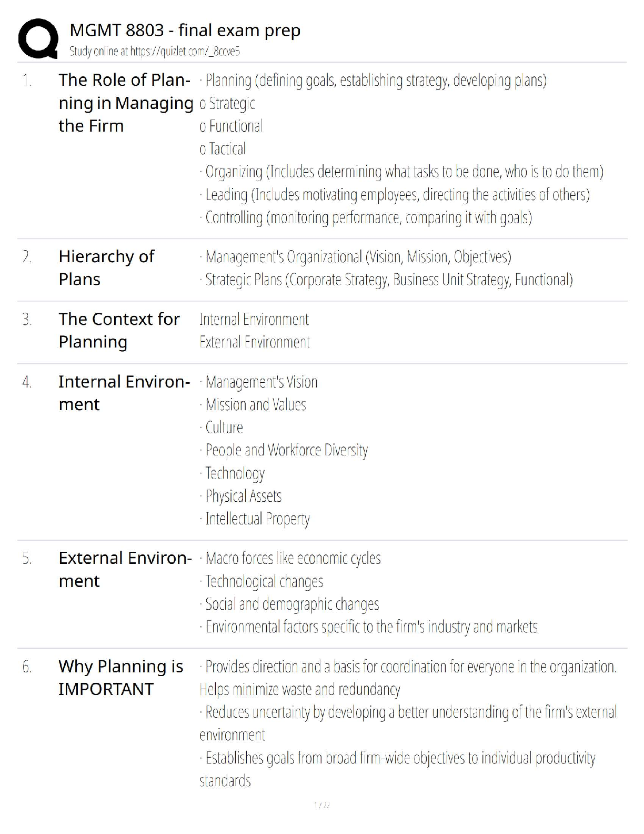Click The Role of Planning term

[x=125, y=103]
